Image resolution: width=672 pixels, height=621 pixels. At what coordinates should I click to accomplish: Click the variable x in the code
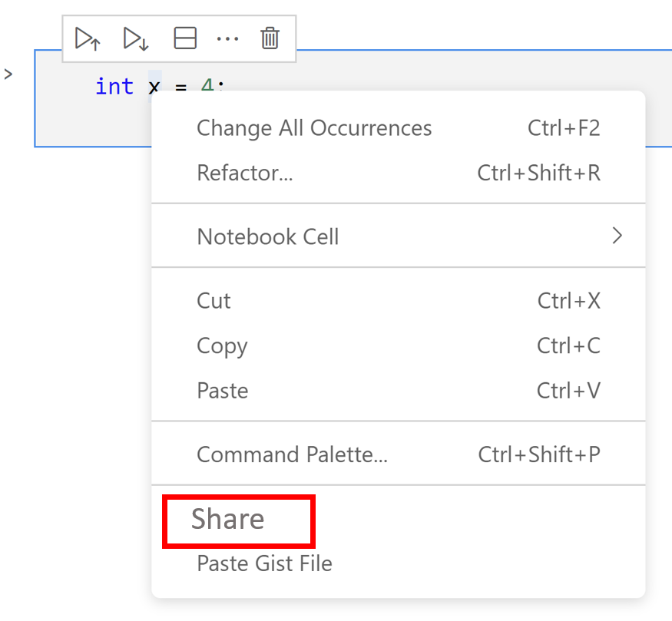[154, 86]
